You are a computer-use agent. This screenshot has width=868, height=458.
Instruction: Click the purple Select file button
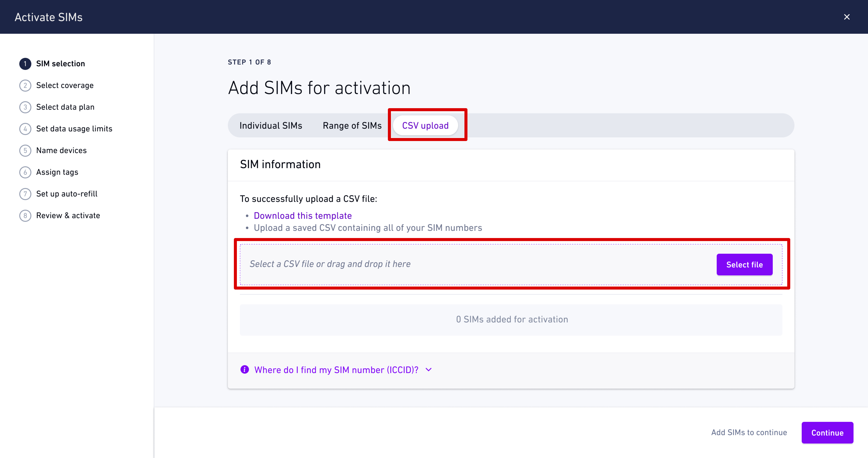744,264
